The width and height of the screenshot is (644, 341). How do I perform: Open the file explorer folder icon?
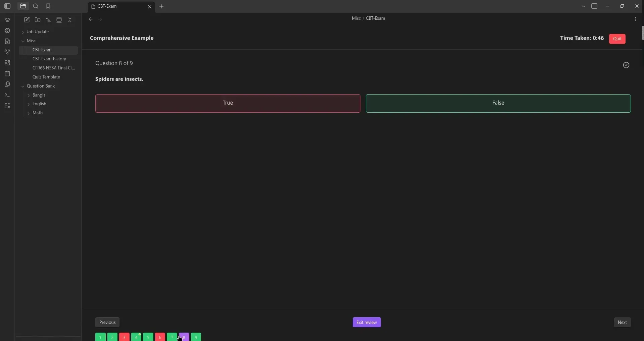(23, 6)
